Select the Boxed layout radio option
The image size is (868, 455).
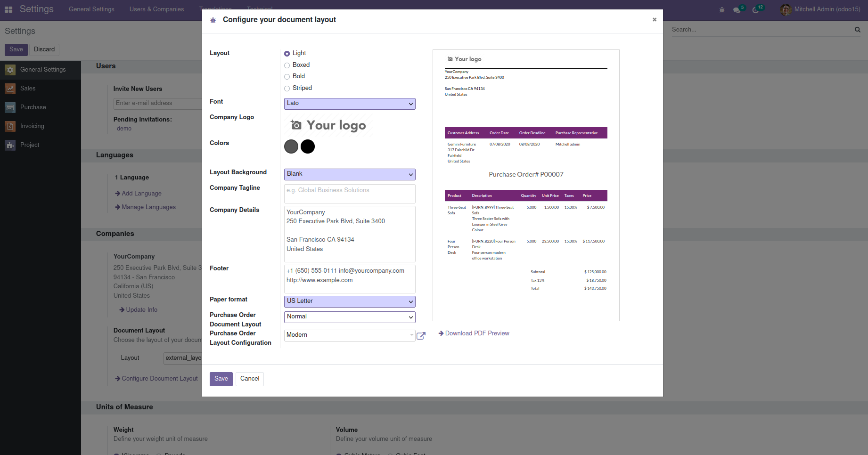tap(287, 65)
